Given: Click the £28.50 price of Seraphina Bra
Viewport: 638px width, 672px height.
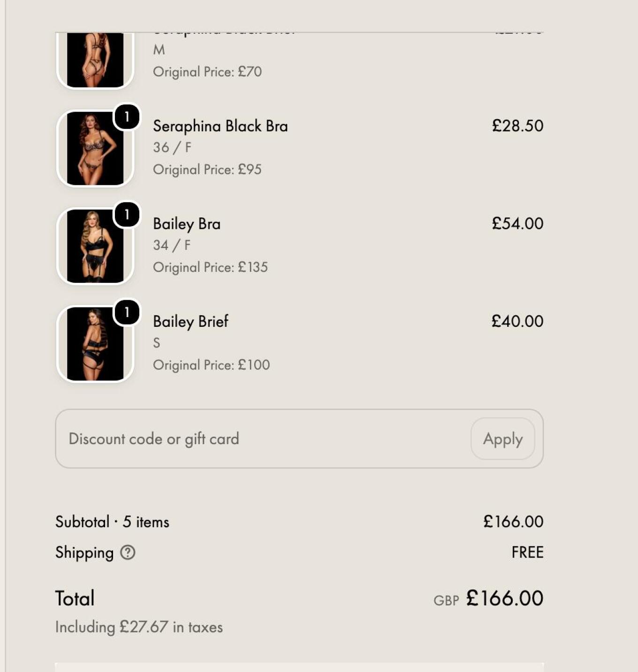Looking at the screenshot, I should click(517, 126).
